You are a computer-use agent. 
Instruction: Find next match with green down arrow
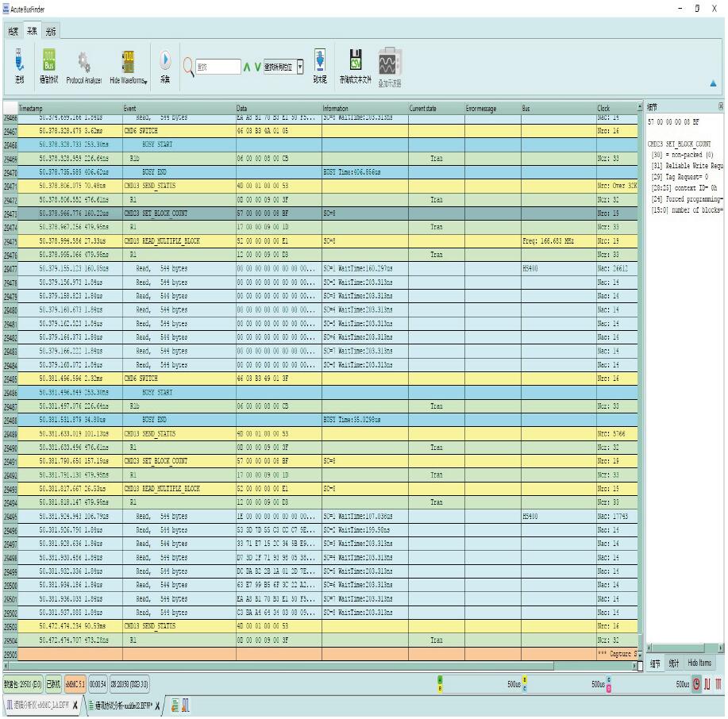pyautogui.click(x=258, y=67)
